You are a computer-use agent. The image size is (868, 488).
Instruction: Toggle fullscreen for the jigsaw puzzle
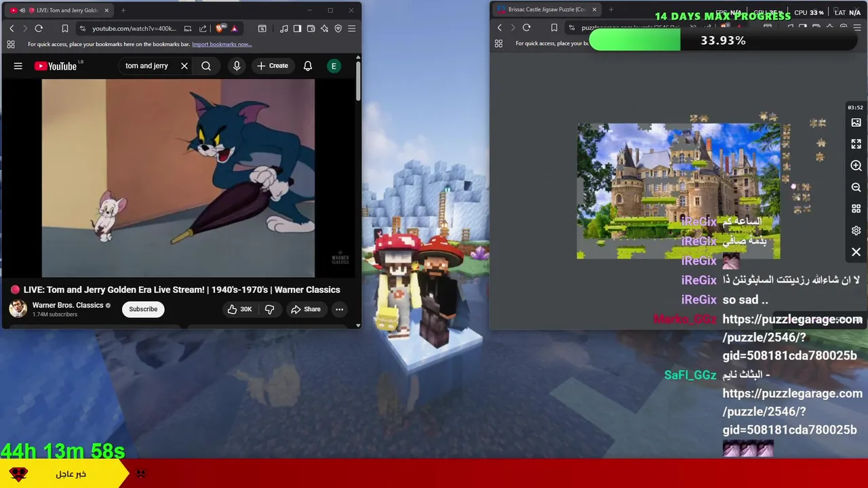click(x=856, y=144)
